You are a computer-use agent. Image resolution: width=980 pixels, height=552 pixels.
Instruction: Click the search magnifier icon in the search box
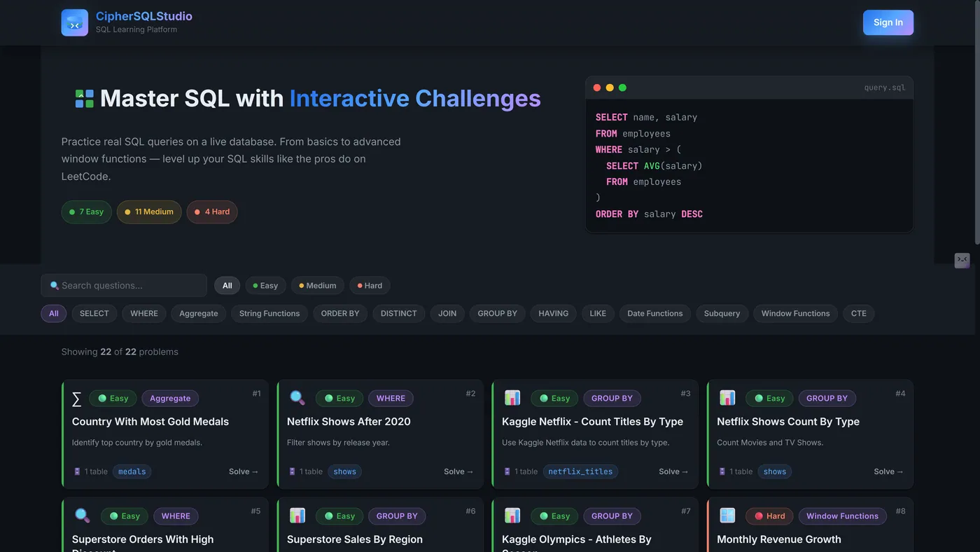coord(55,286)
